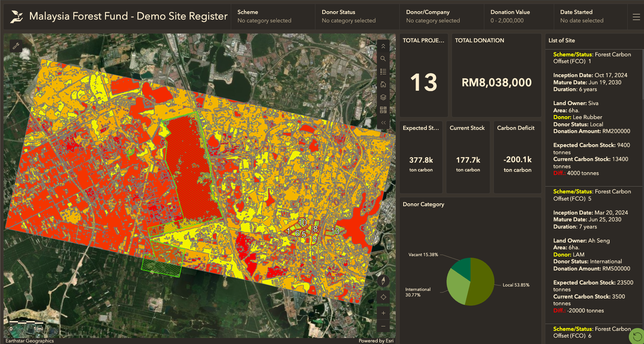Select Forest Carbon Offset (FCO) 1 list entry
The height and width of the screenshot is (344, 644).
(594, 117)
